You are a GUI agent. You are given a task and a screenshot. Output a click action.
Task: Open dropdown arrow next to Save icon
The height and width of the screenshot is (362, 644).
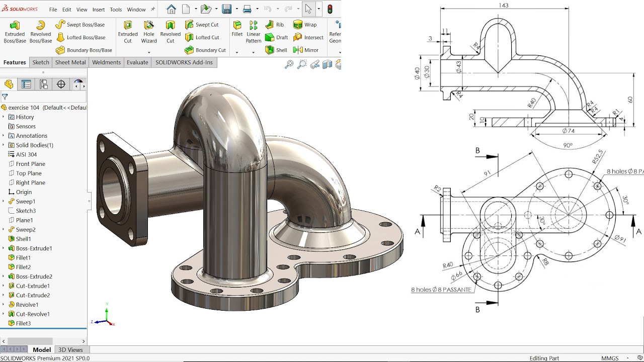[x=236, y=9]
